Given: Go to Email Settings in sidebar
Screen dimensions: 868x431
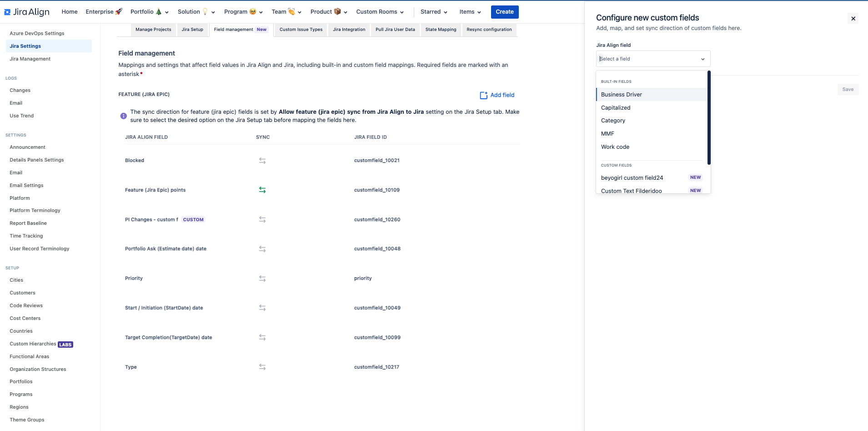Looking at the screenshot, I should (x=26, y=185).
